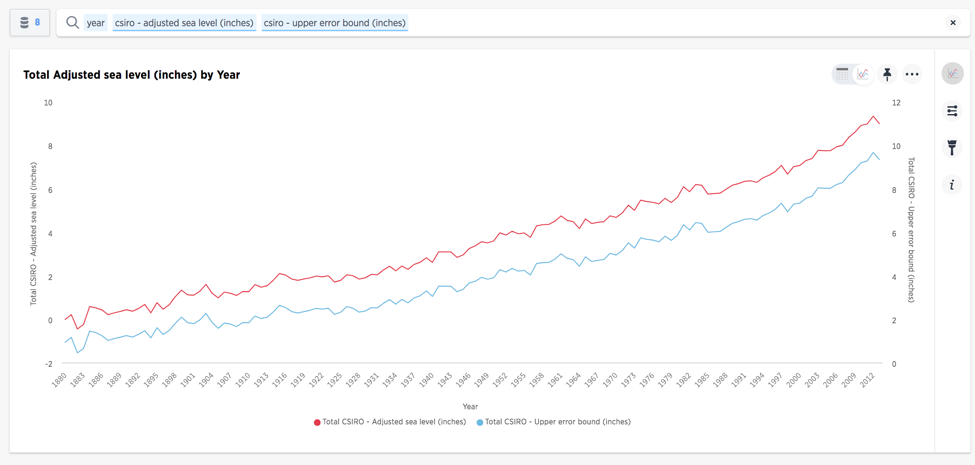Viewport: 975px width, 465px height.
Task: Open the more actions ellipsis menu
Action: [912, 74]
